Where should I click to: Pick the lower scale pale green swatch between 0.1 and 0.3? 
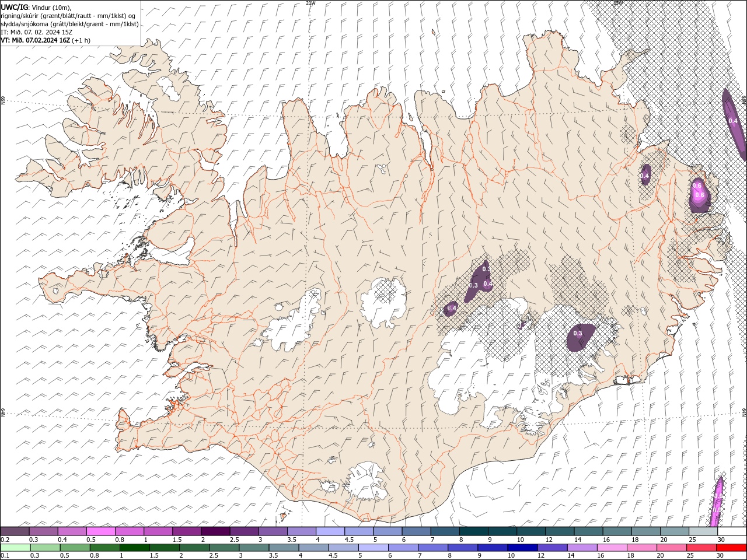click(15, 548)
